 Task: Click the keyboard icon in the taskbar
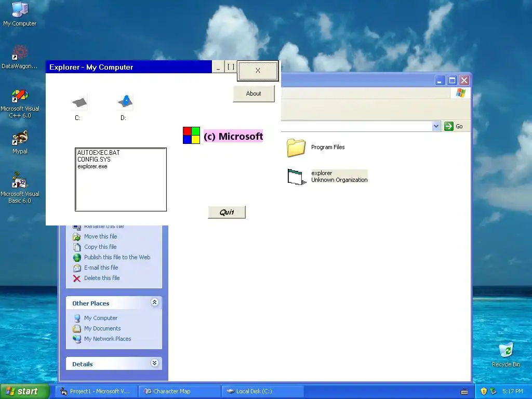[x=464, y=392]
